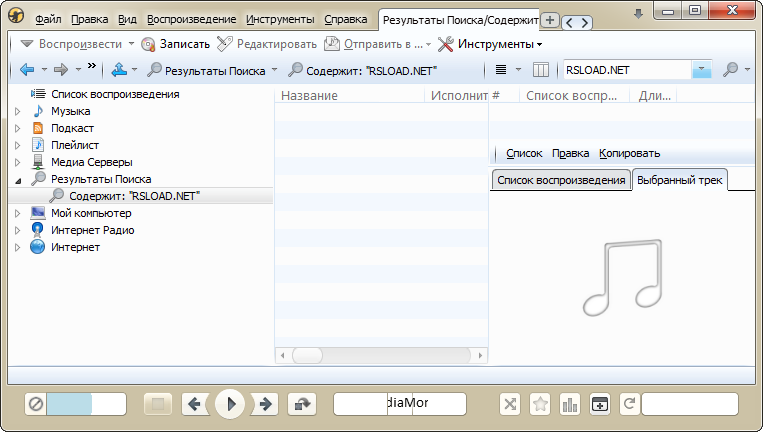Open the Правка menu in the menu bar

[90, 20]
